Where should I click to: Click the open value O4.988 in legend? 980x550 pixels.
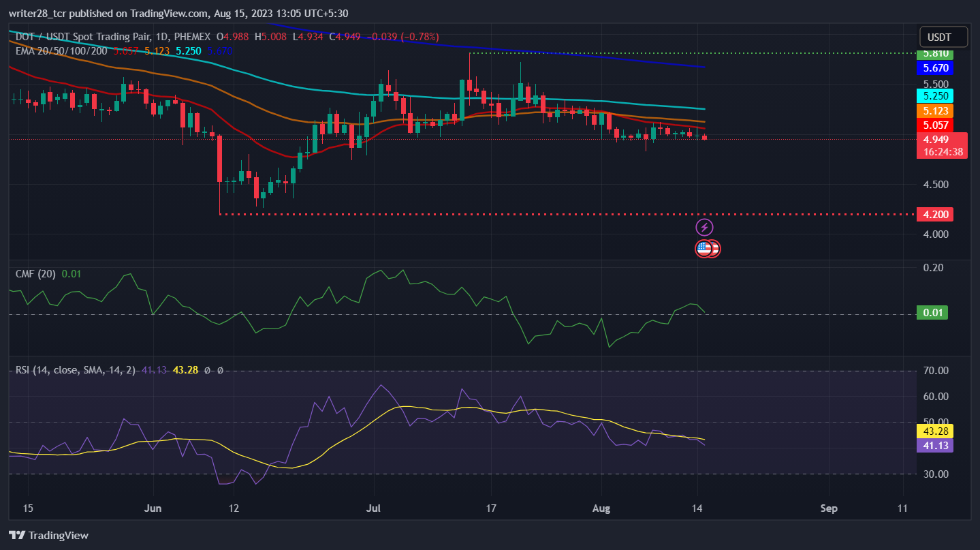click(x=232, y=36)
